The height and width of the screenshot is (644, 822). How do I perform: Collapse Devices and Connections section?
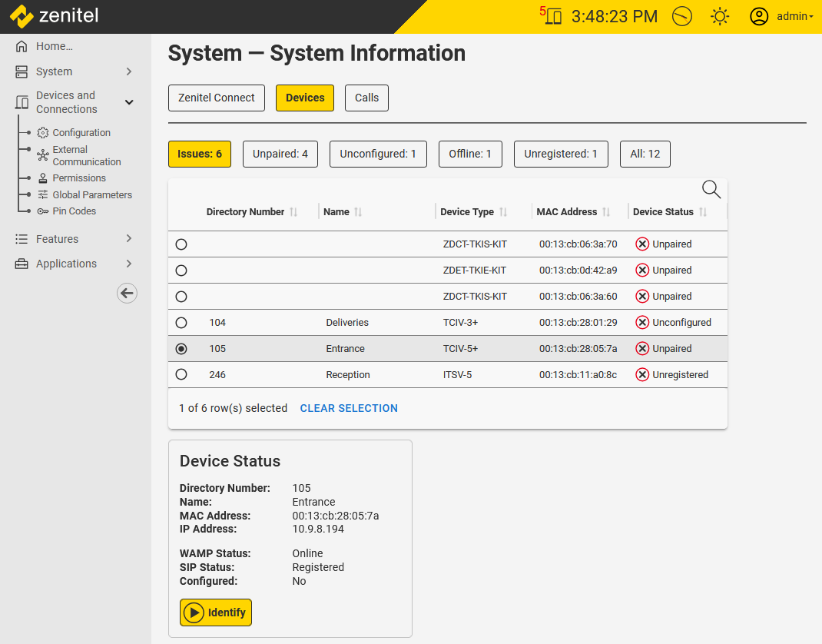(129, 102)
